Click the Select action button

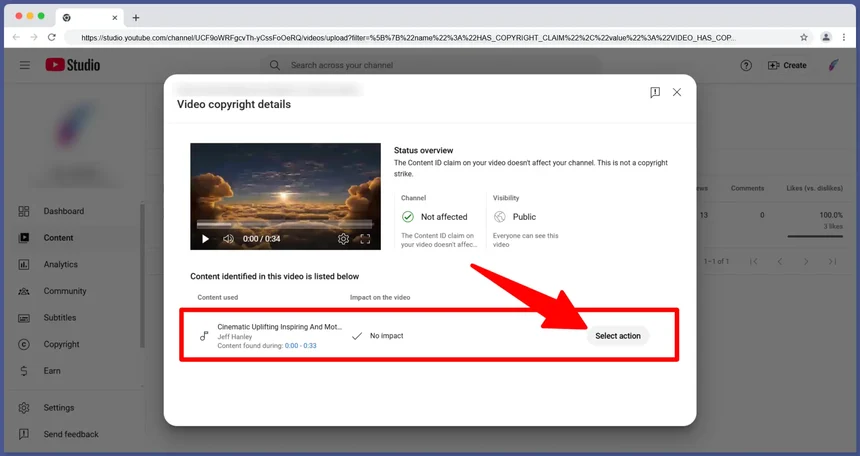click(618, 336)
